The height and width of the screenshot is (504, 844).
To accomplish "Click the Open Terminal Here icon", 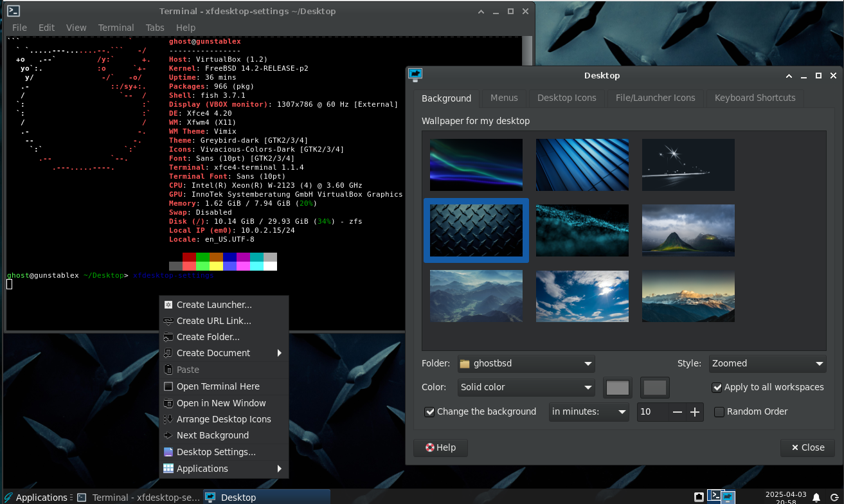I will pyautogui.click(x=168, y=386).
